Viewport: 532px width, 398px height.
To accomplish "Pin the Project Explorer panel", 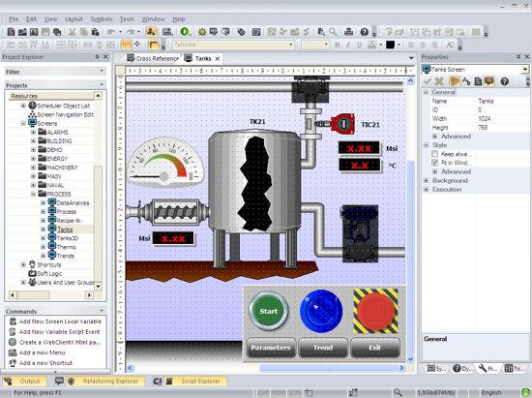I will pyautogui.click(x=97, y=57).
